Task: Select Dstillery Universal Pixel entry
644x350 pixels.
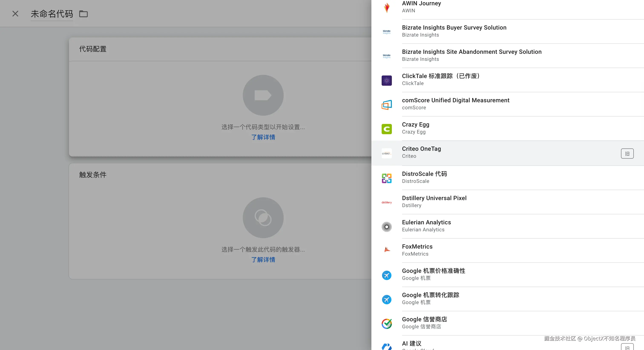Action: 434,201
